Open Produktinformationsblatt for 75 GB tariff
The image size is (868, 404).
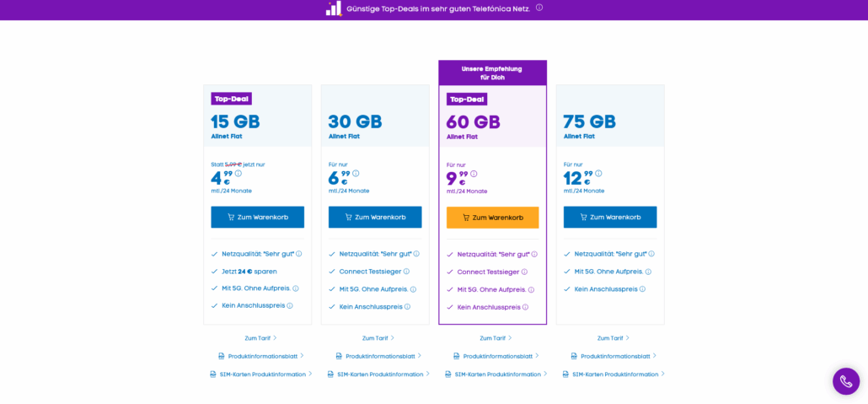[613, 356]
